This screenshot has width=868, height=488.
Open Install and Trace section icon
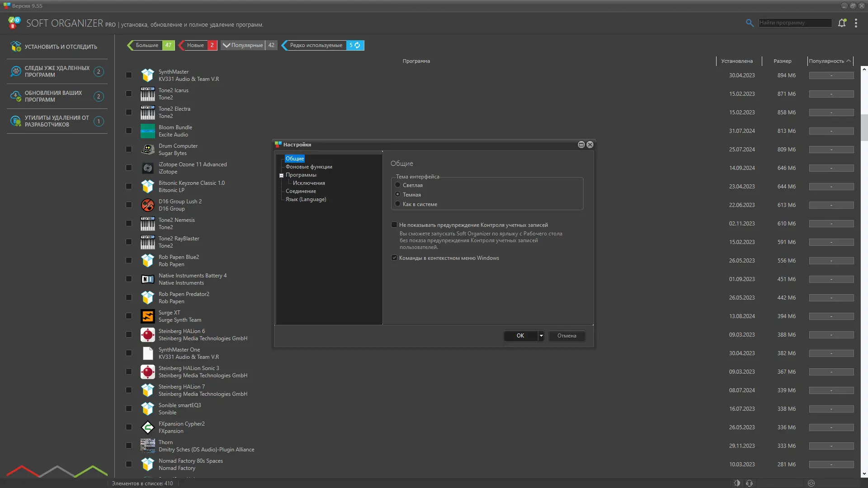pyautogui.click(x=16, y=47)
